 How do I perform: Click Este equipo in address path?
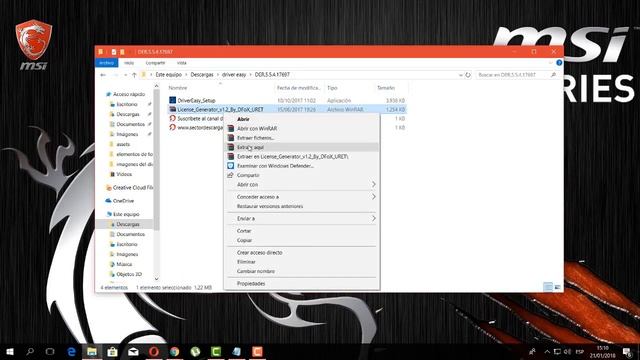(x=169, y=75)
